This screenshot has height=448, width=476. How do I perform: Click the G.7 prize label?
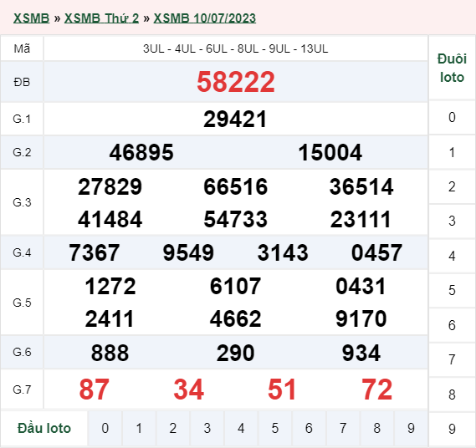pyautogui.click(x=22, y=389)
